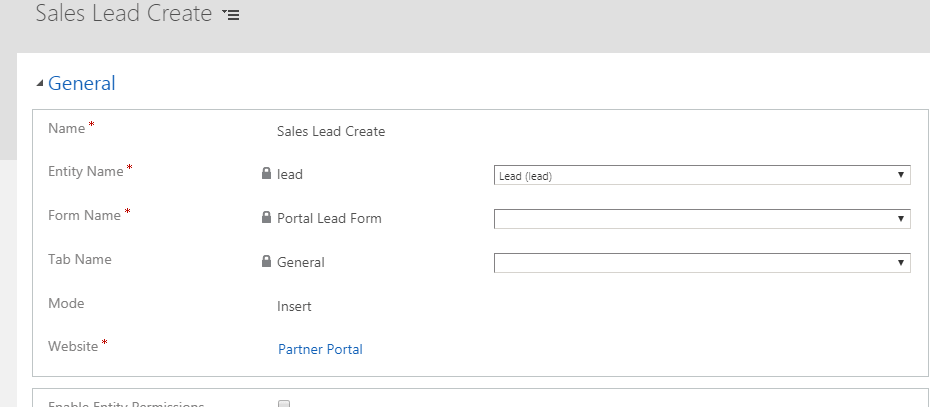Click the lock icon beside lead
The image size is (930, 407).
point(266,173)
